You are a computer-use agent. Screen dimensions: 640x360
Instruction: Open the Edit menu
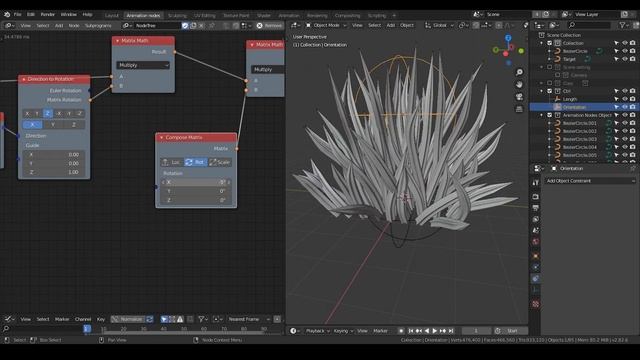click(x=31, y=14)
